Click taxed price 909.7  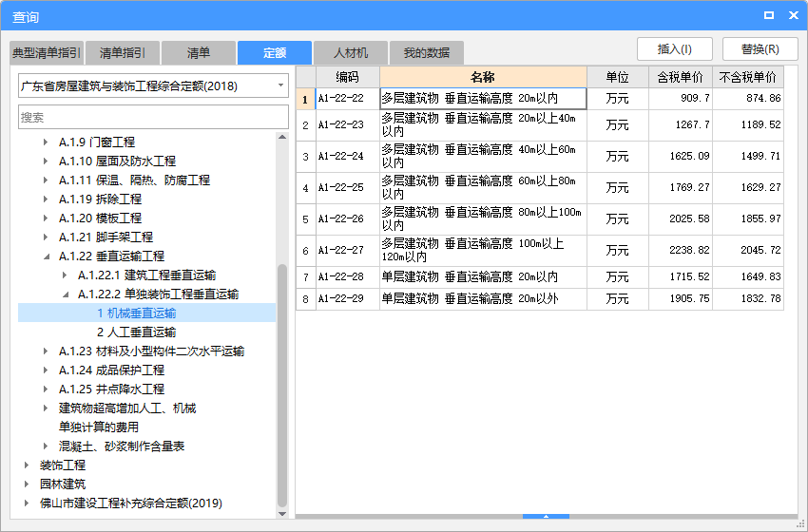coord(681,99)
